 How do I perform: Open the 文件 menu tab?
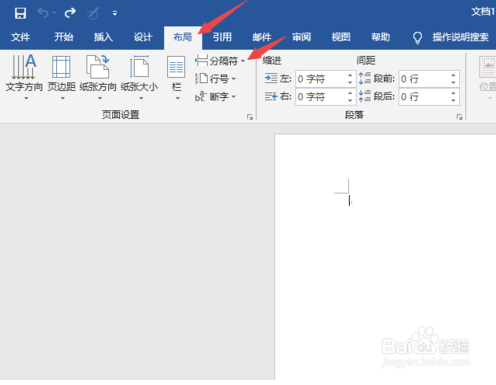click(20, 37)
